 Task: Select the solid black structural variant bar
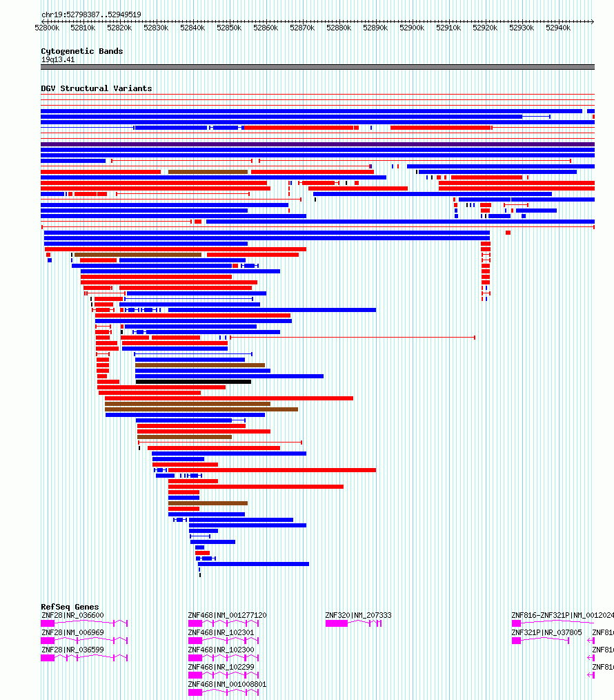[x=193, y=382]
